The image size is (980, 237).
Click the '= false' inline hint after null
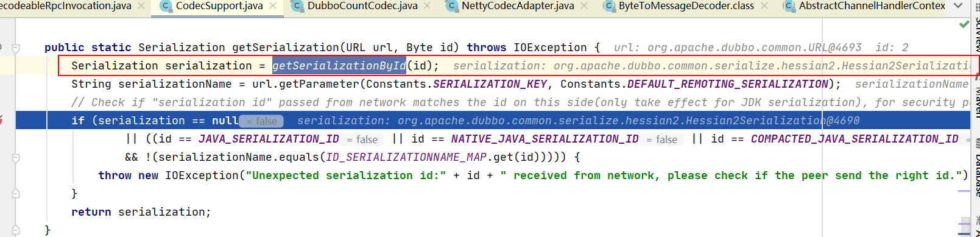click(x=261, y=121)
